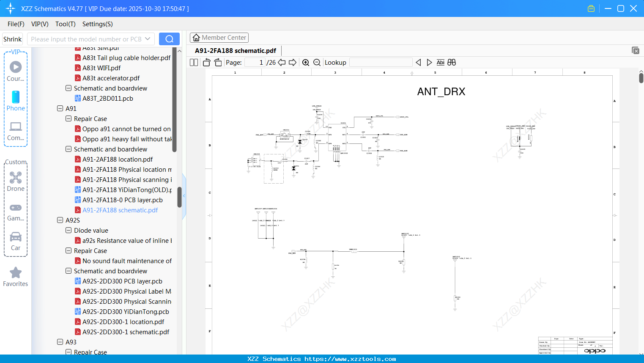Click the binoculars search icon
This screenshot has width=644, height=363.
click(451, 62)
